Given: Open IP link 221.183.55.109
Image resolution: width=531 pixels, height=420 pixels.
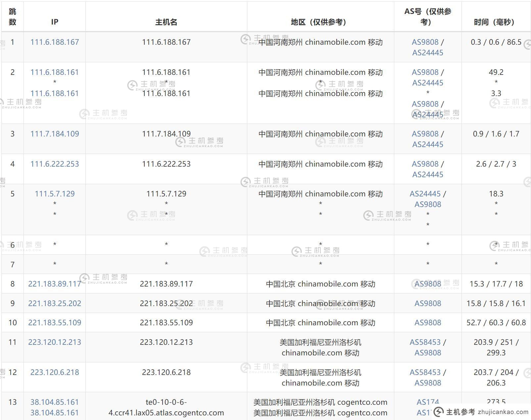Looking at the screenshot, I should pyautogui.click(x=55, y=323).
